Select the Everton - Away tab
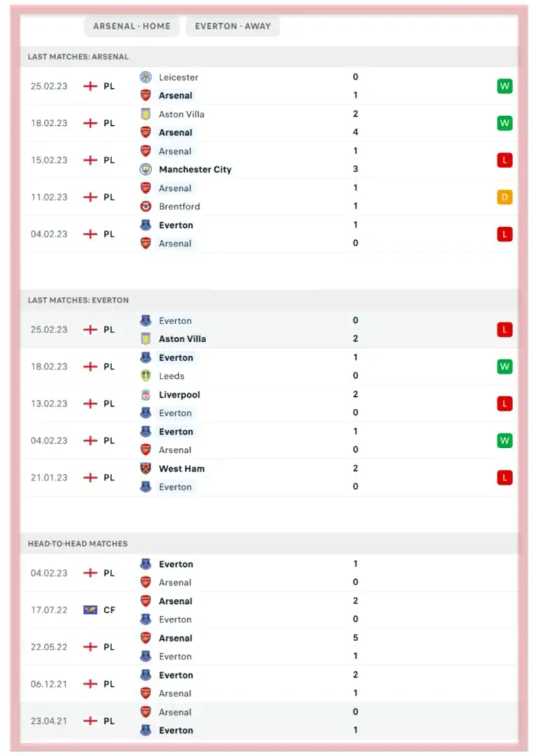This screenshot has height=756, width=536. pos(233,26)
